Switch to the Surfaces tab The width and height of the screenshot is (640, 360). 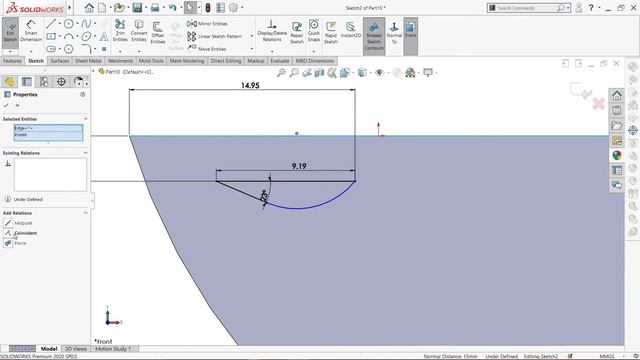[60, 61]
